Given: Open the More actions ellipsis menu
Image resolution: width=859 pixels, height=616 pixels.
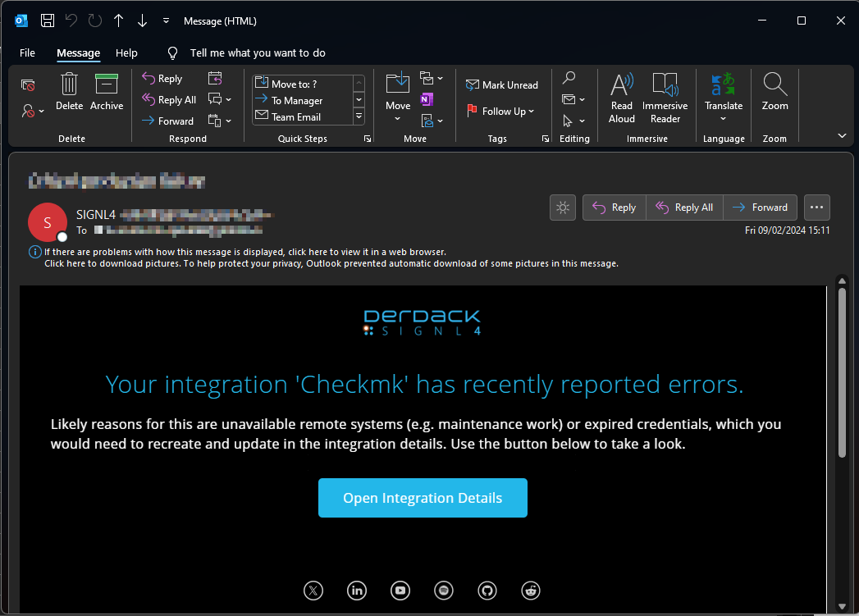Looking at the screenshot, I should pyautogui.click(x=817, y=208).
